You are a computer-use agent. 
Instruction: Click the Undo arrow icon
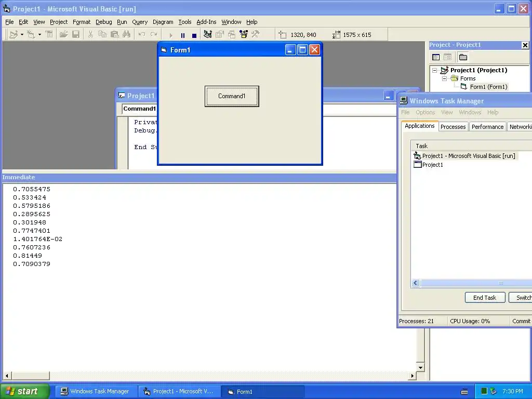141,35
